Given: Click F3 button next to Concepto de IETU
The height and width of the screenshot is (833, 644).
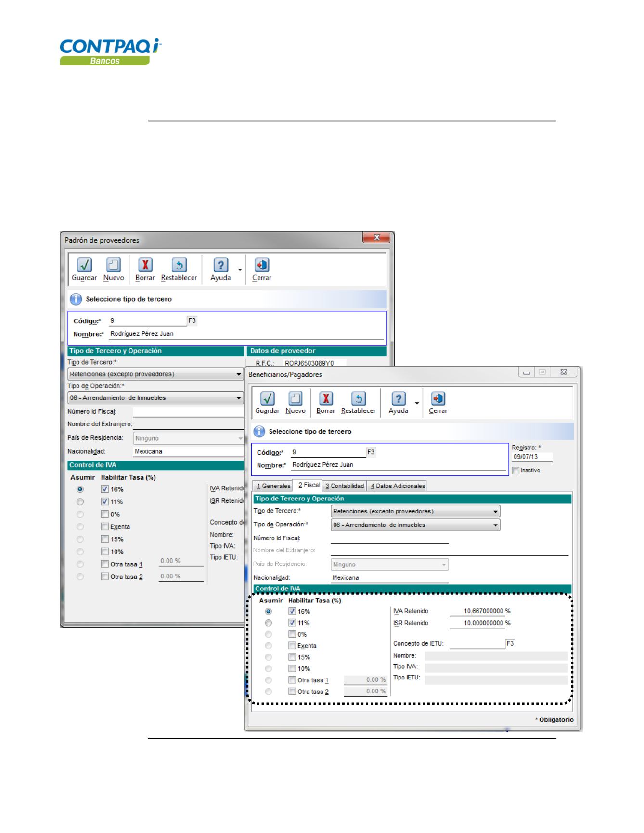Looking at the screenshot, I should [510, 643].
